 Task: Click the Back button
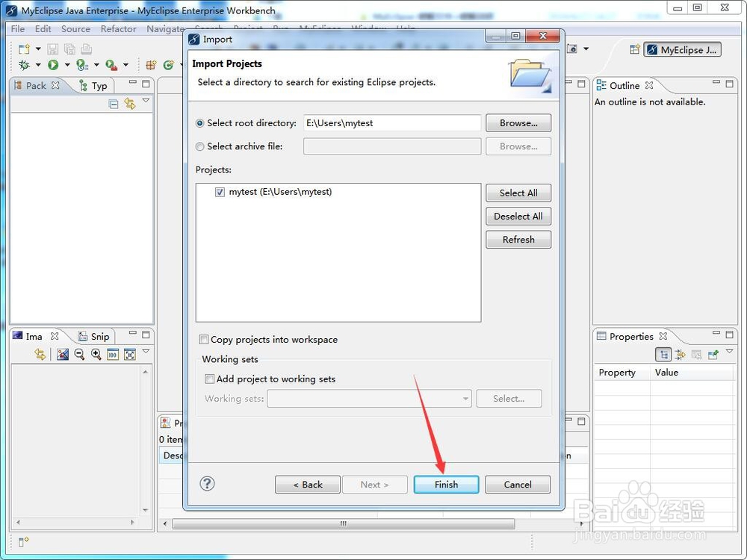point(307,485)
